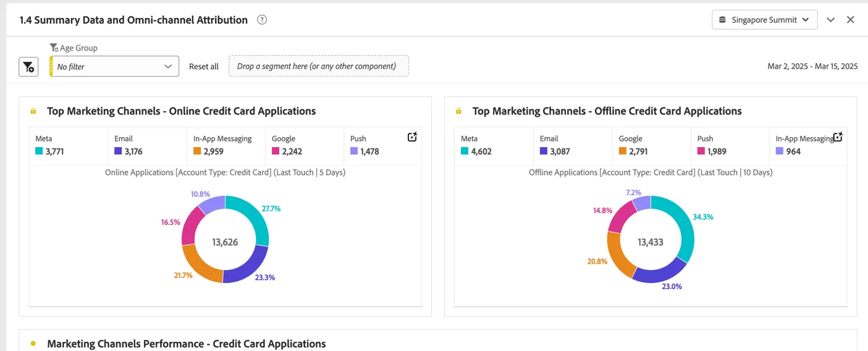Collapse the panel with the chevron arrow
Screen dimensions: 868x351
point(831,20)
